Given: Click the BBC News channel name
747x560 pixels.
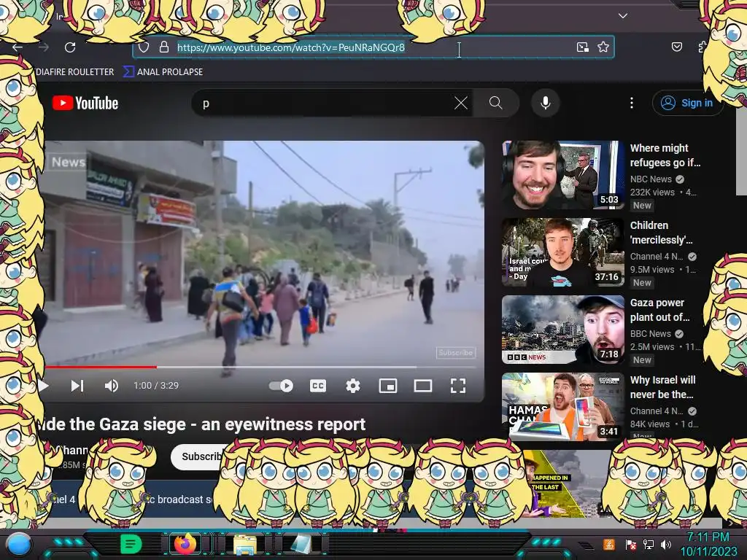Looking at the screenshot, I should pyautogui.click(x=650, y=334).
